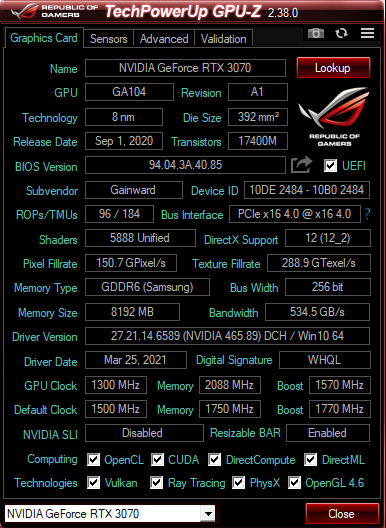Image resolution: width=386 pixels, height=528 pixels.
Task: Open the hamburger menu icon
Action: [x=367, y=33]
